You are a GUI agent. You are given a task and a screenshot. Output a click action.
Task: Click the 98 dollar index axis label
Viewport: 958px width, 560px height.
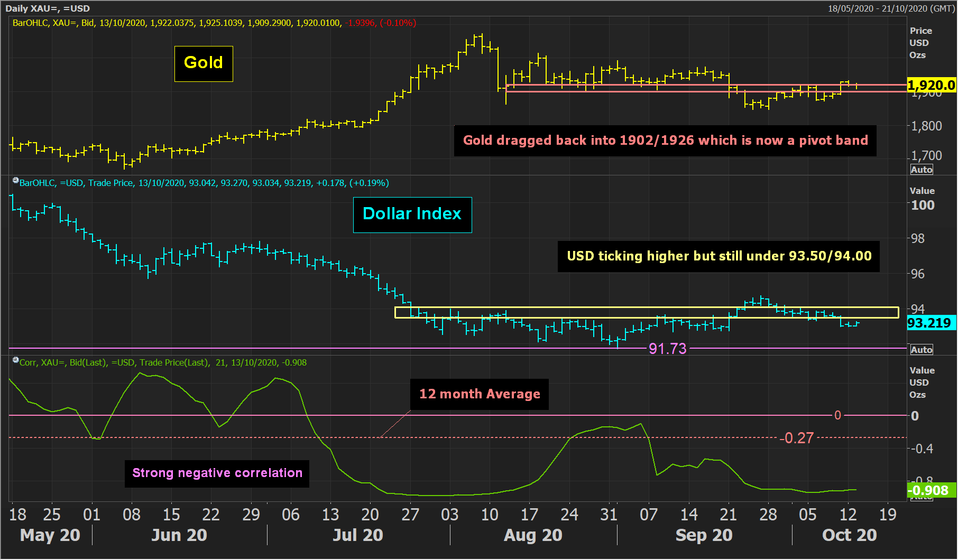tap(917, 239)
